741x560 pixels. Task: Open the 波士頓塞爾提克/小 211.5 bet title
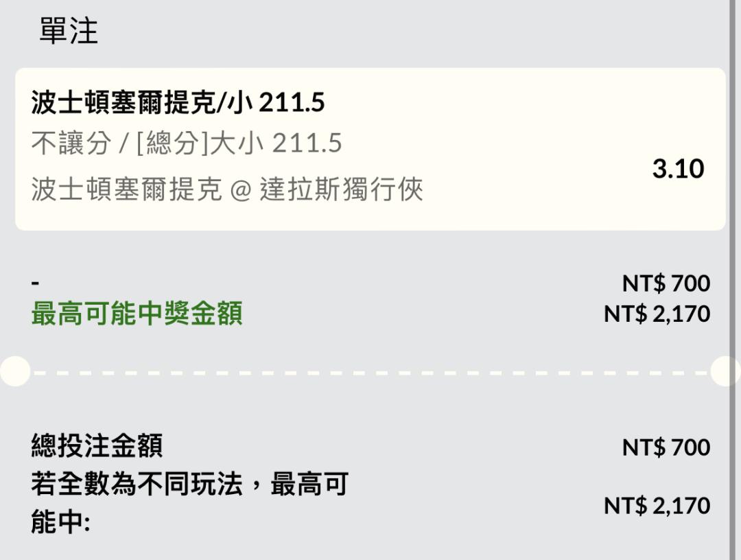[x=178, y=102]
